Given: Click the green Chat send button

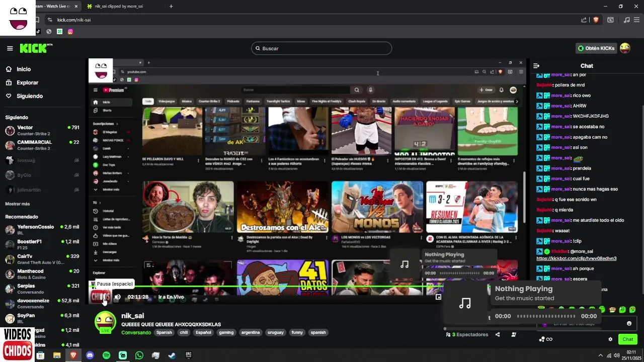Looking at the screenshot, I should (627, 339).
